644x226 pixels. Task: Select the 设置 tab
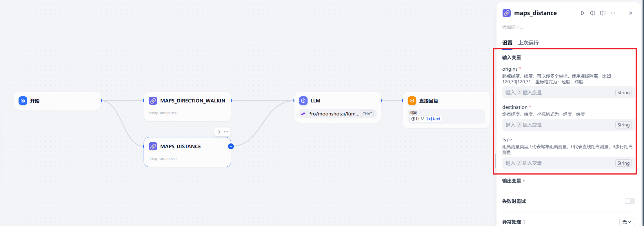pyautogui.click(x=507, y=43)
